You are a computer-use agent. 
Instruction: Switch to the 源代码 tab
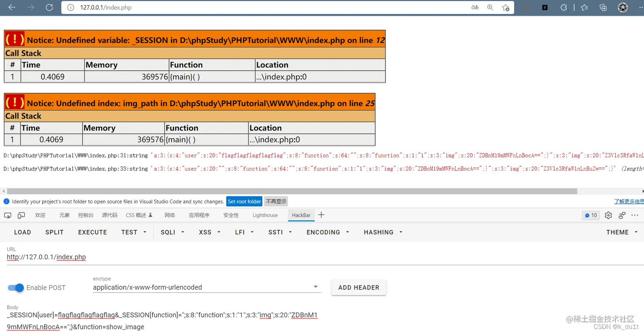(x=109, y=215)
